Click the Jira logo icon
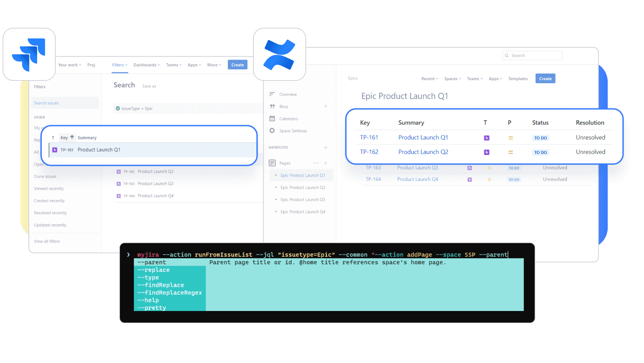The height and width of the screenshot is (363, 644). tap(29, 54)
